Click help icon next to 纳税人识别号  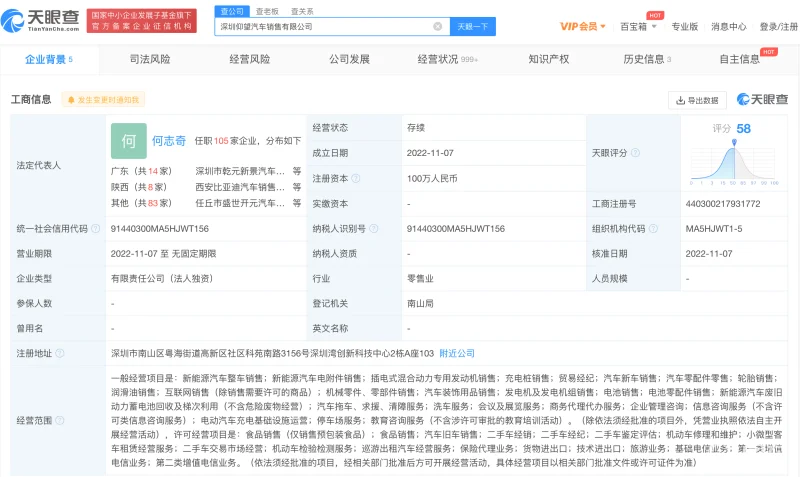coord(373,229)
